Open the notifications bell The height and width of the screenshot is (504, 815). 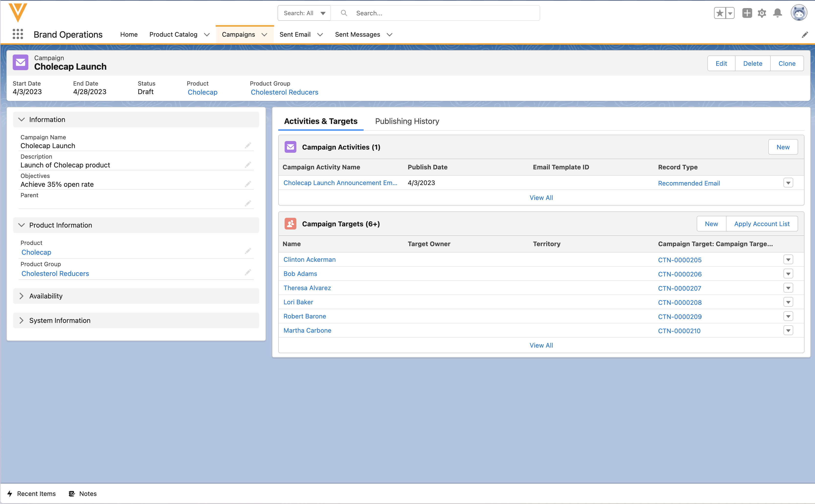click(778, 13)
